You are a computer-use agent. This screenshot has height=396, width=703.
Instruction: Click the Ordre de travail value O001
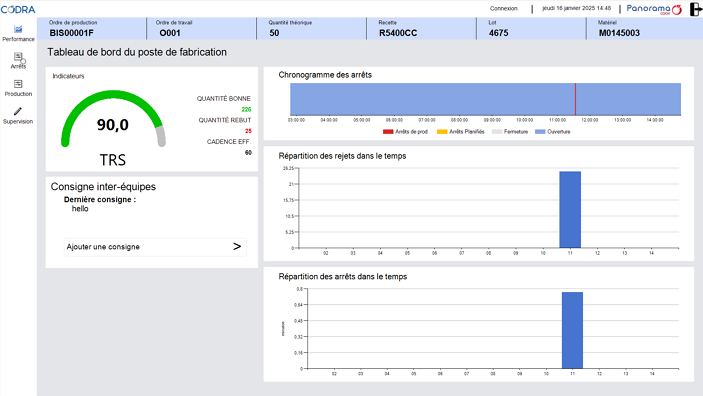pyautogui.click(x=170, y=33)
